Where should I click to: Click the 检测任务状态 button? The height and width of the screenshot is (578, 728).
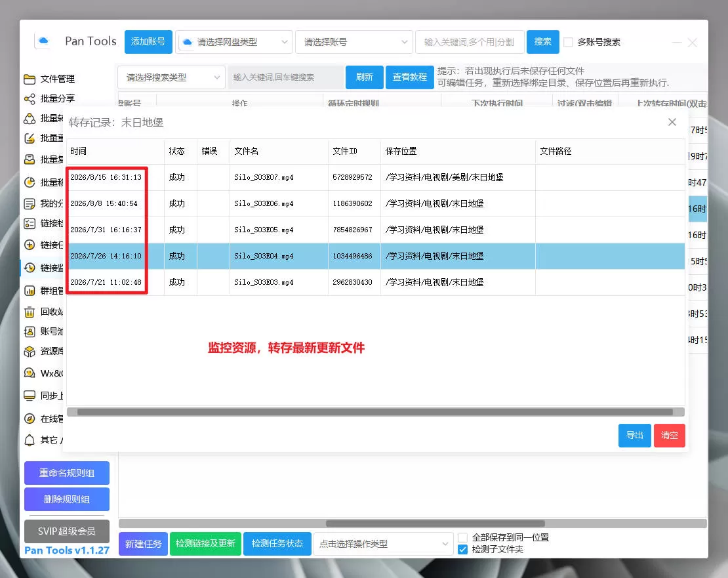277,544
